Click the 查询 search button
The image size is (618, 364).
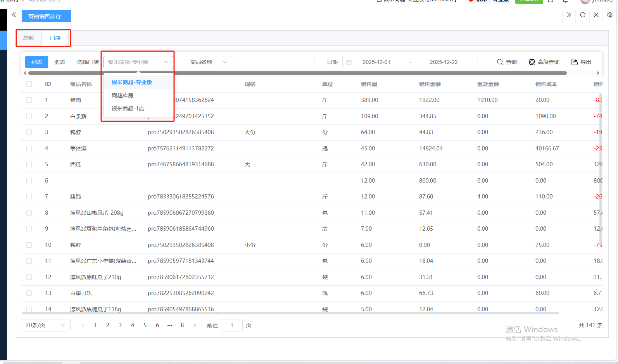507,62
